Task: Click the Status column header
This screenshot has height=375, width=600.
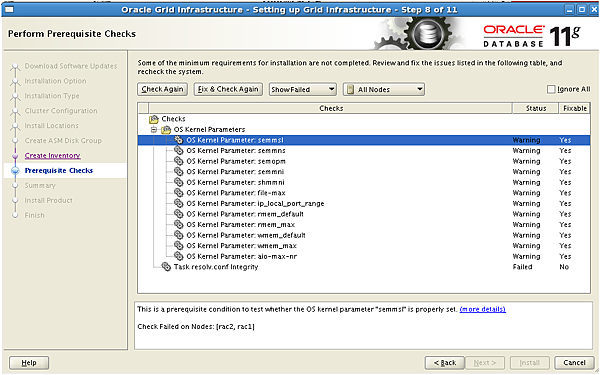Action: [536, 108]
